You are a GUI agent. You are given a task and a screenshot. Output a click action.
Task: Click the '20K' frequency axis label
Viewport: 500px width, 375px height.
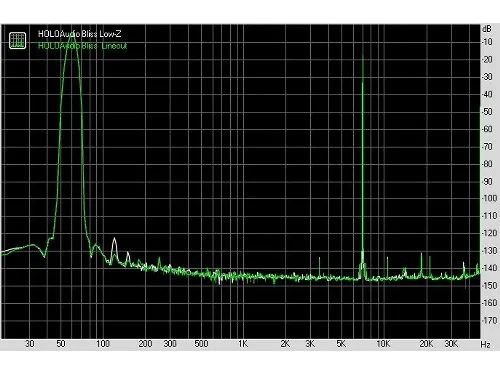tap(426, 344)
